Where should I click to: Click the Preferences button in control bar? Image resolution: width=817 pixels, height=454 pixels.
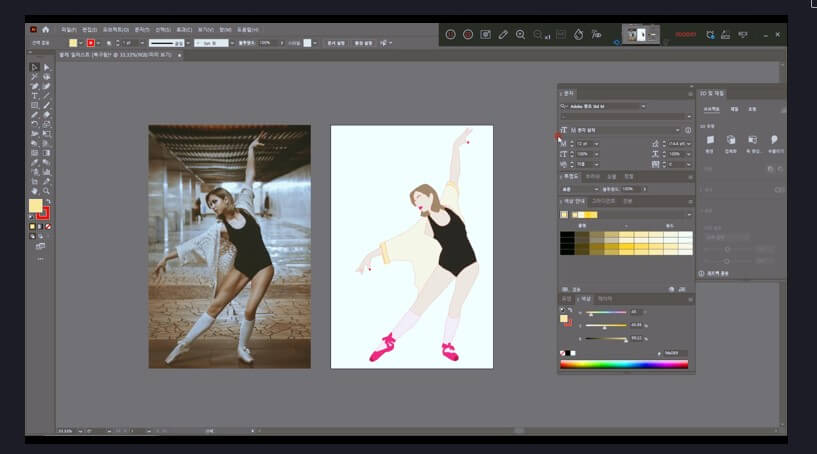pyautogui.click(x=365, y=43)
